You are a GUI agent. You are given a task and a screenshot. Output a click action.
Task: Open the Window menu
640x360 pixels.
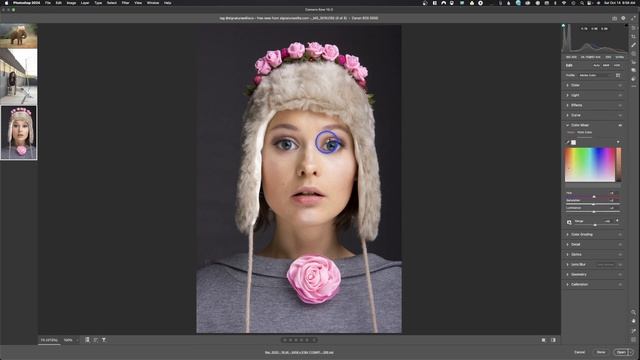[153, 3]
